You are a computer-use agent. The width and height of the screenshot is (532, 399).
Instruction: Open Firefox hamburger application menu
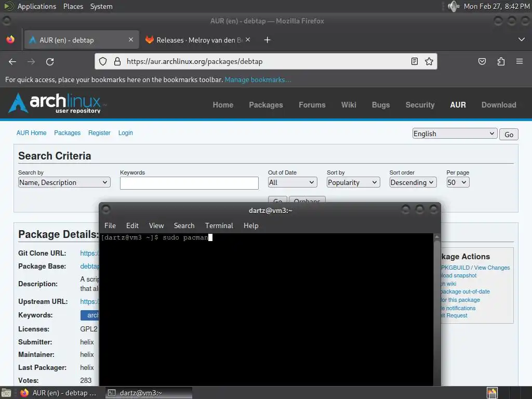pos(520,61)
